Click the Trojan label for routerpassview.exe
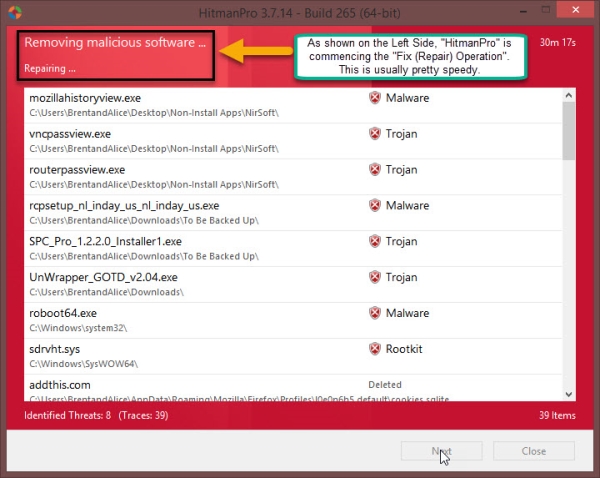Image resolution: width=600 pixels, height=478 pixels. [x=401, y=170]
